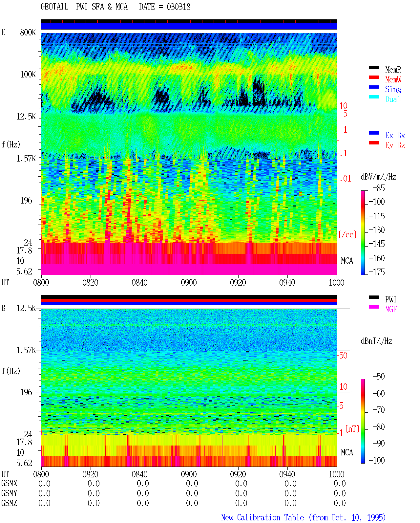Viewport: 420px width, 523px height.
Task: Click the 0920 time label under B panel
Action: click(x=238, y=474)
